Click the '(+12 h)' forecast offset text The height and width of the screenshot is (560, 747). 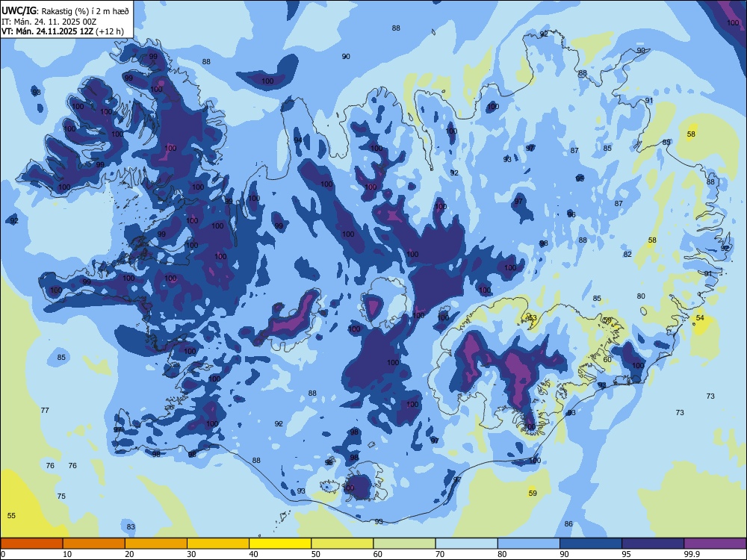[x=110, y=31]
